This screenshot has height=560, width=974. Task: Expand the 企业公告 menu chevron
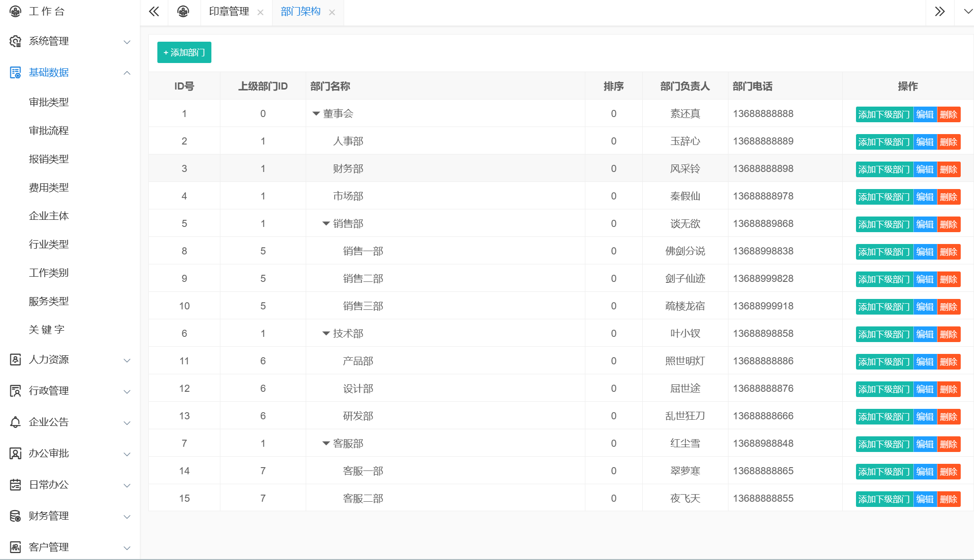(127, 423)
